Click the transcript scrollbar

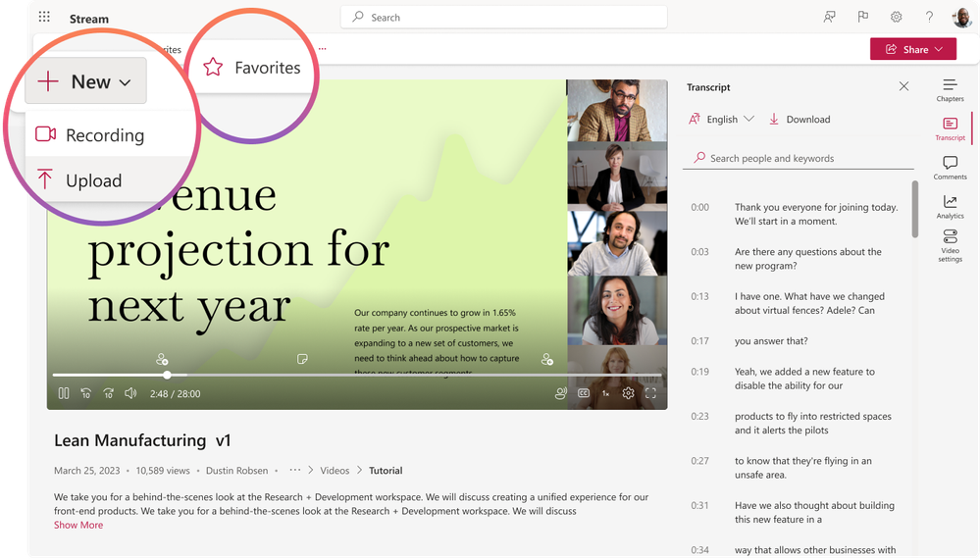915,209
